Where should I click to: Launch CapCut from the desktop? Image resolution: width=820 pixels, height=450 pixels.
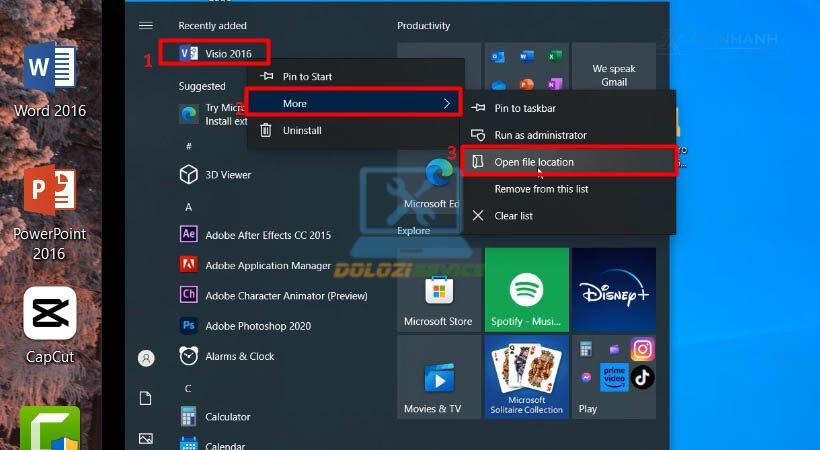[49, 324]
